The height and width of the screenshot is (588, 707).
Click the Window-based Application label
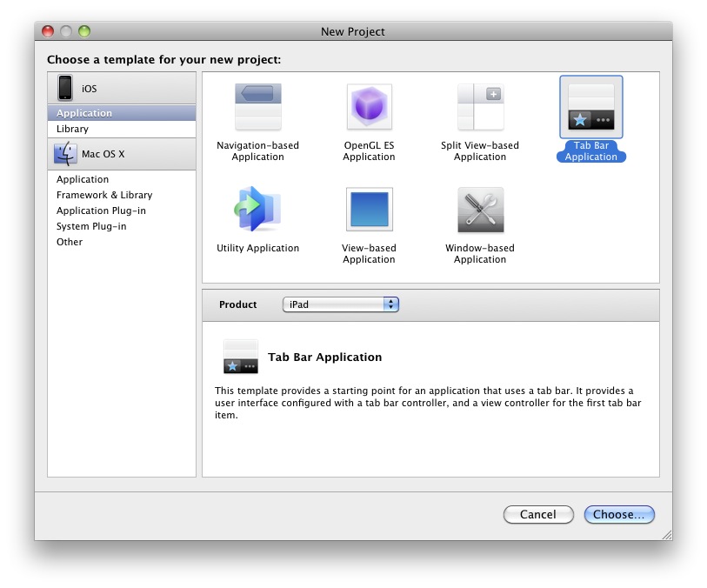tap(480, 253)
